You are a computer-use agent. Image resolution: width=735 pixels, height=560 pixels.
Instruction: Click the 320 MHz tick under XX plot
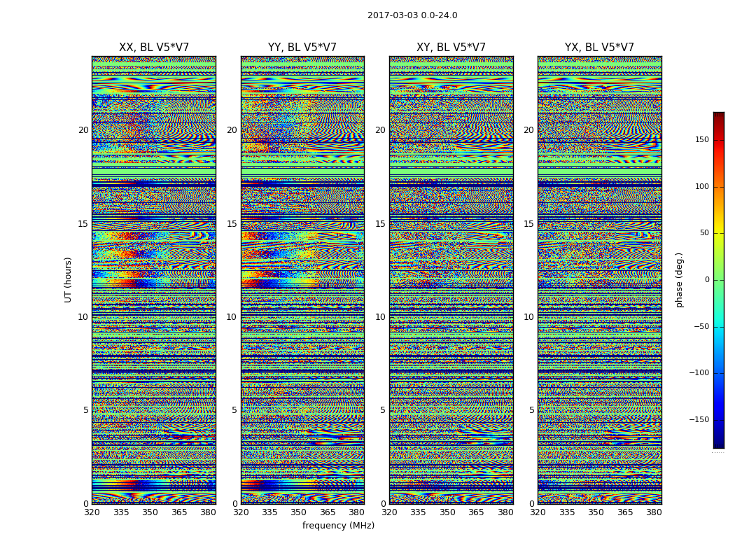pyautogui.click(x=92, y=512)
